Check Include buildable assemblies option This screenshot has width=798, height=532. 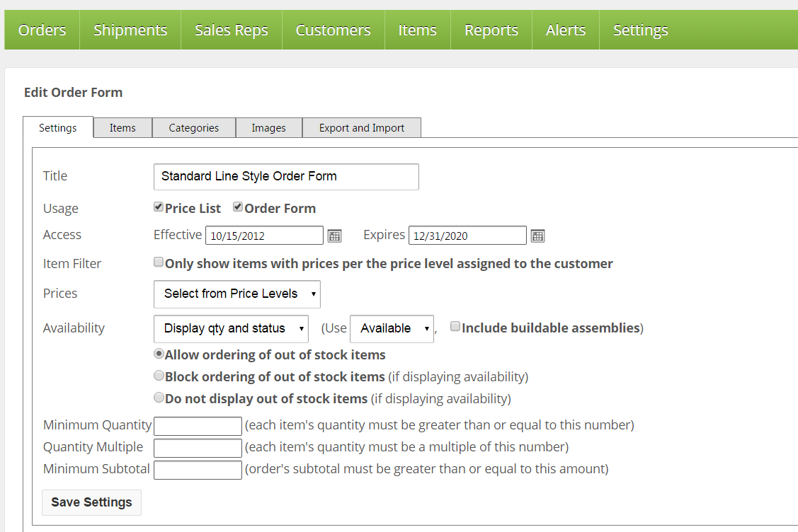pos(455,327)
